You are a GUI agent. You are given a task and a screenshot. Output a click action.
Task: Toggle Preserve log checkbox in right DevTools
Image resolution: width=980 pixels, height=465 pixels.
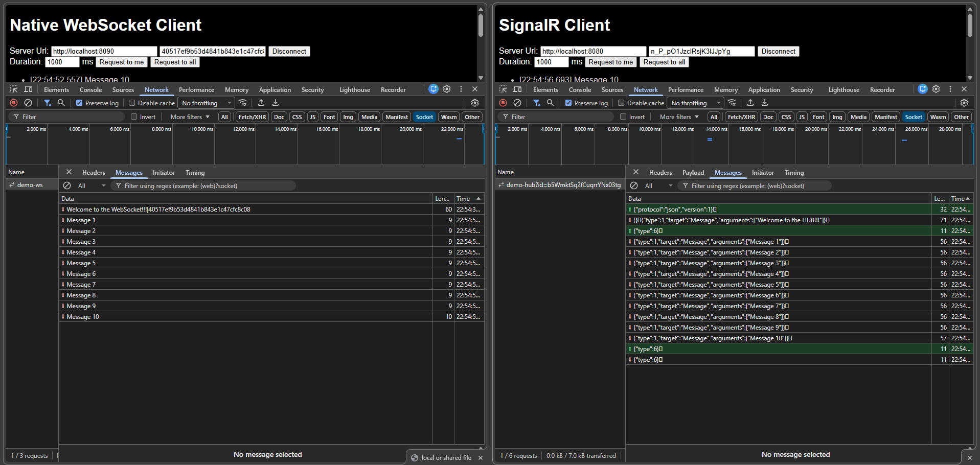pos(568,103)
